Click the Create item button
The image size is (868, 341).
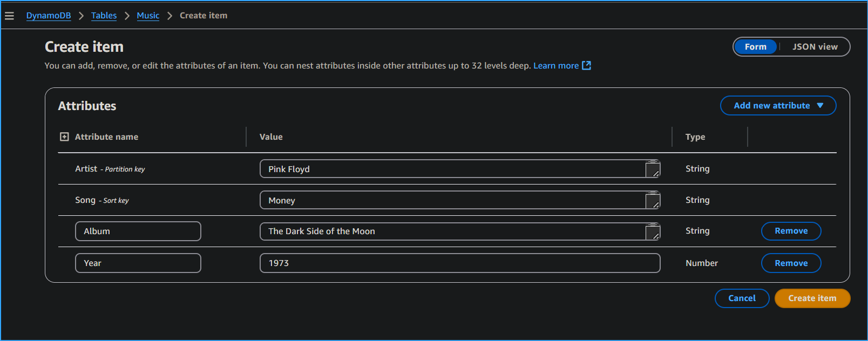tap(812, 298)
